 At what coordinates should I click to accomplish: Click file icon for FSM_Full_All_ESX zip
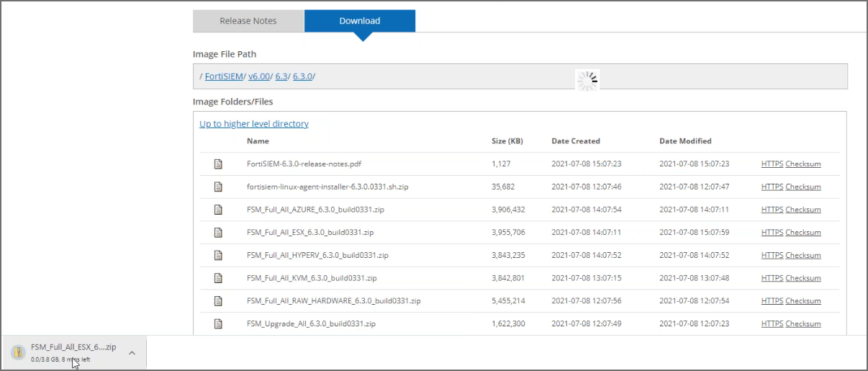[x=218, y=233]
